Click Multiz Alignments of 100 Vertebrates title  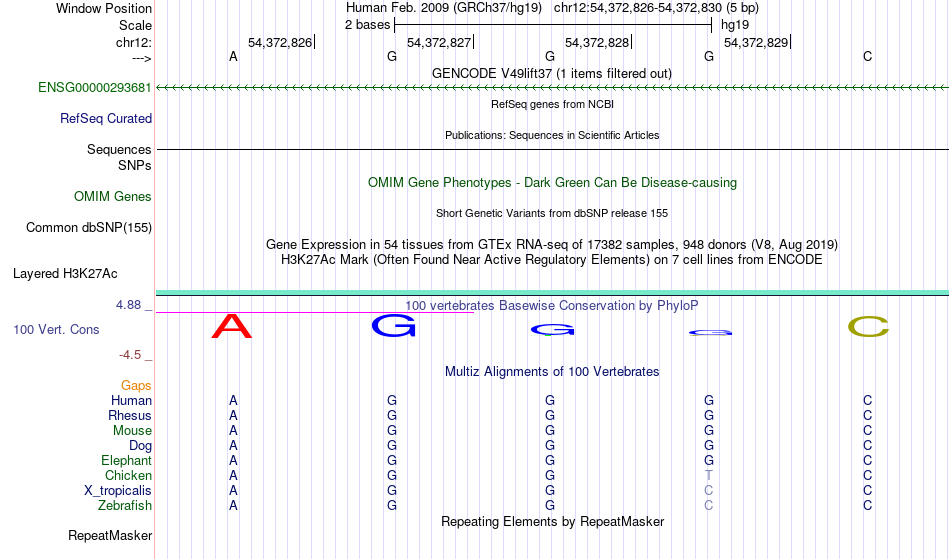pyautogui.click(x=552, y=372)
